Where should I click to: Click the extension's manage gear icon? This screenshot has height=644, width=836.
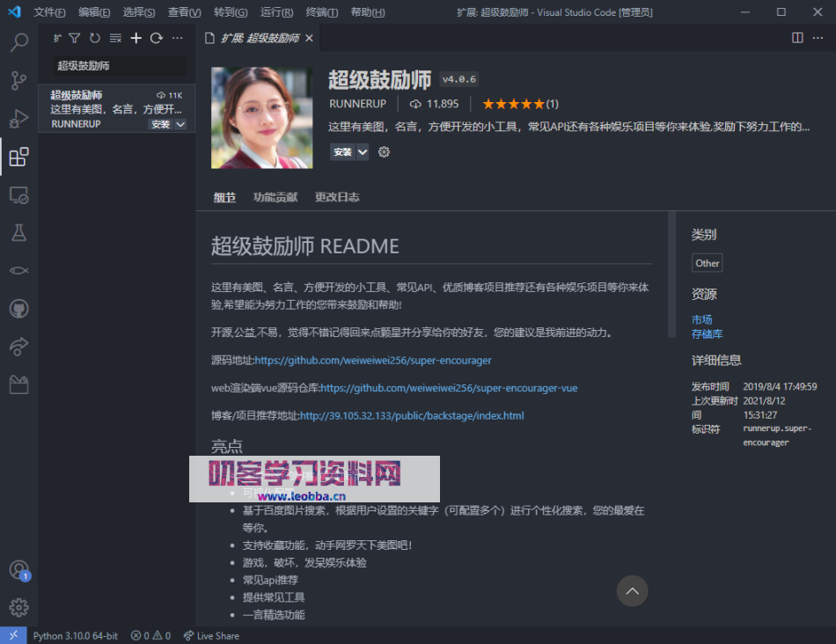point(384,152)
